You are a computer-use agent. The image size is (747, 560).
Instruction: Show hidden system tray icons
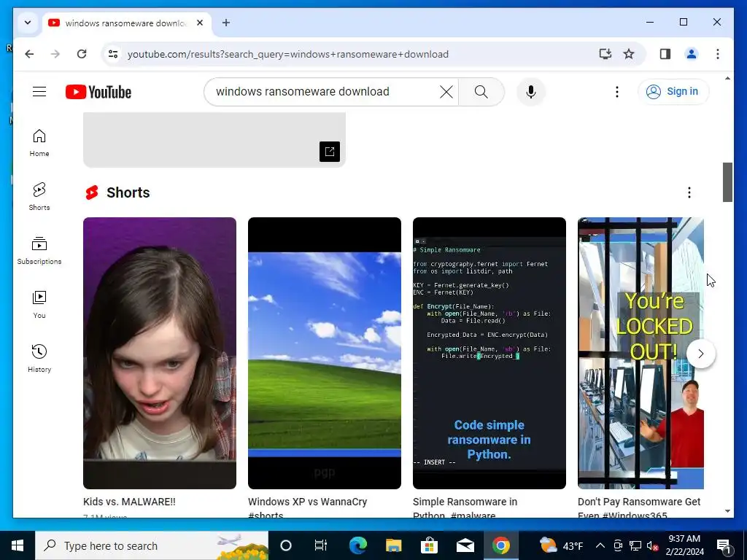point(600,545)
